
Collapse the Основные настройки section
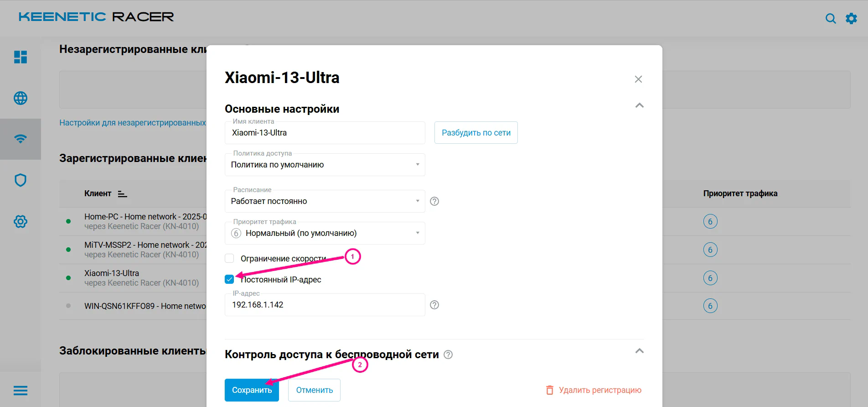point(640,105)
